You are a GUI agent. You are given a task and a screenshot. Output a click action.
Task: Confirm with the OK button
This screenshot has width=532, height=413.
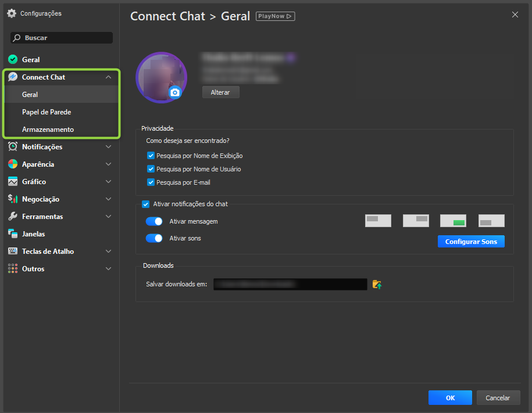(x=450, y=398)
